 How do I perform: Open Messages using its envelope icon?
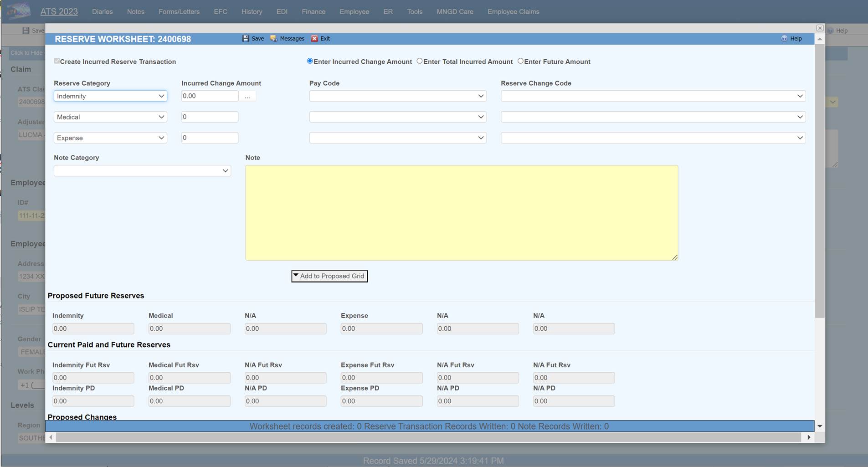pos(273,38)
